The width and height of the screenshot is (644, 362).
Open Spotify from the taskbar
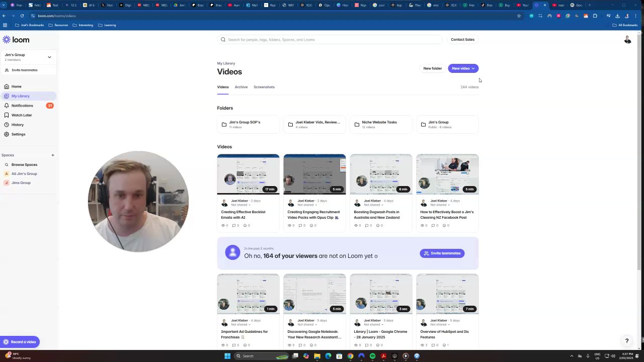pos(372,356)
